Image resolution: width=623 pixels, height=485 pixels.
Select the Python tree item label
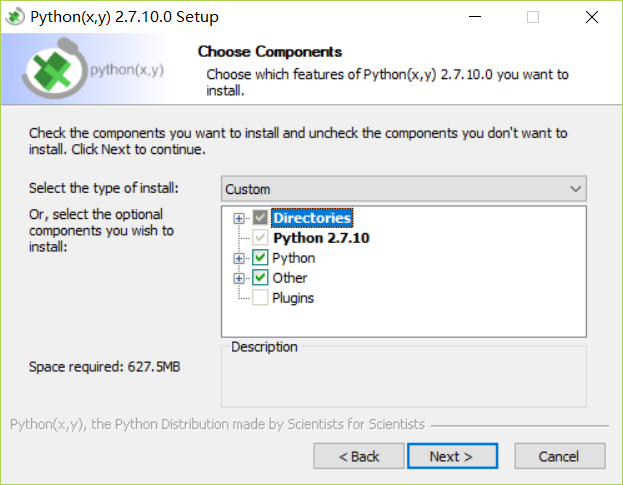point(294,258)
